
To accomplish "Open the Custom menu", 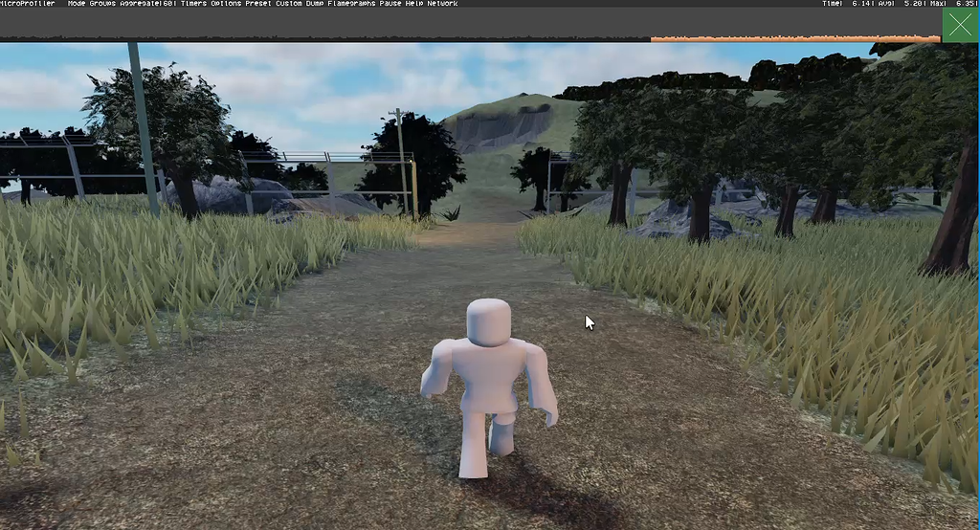I will (x=289, y=3).
